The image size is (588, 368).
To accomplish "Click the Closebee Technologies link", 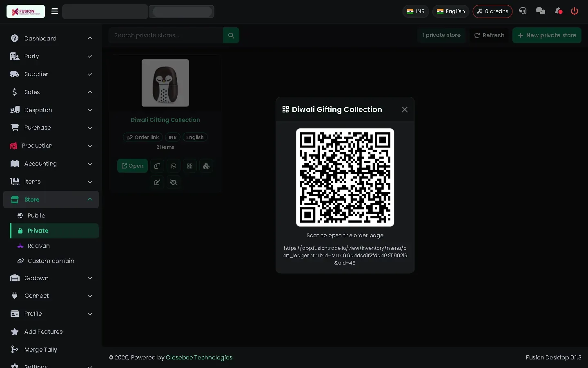I will tap(200, 357).
